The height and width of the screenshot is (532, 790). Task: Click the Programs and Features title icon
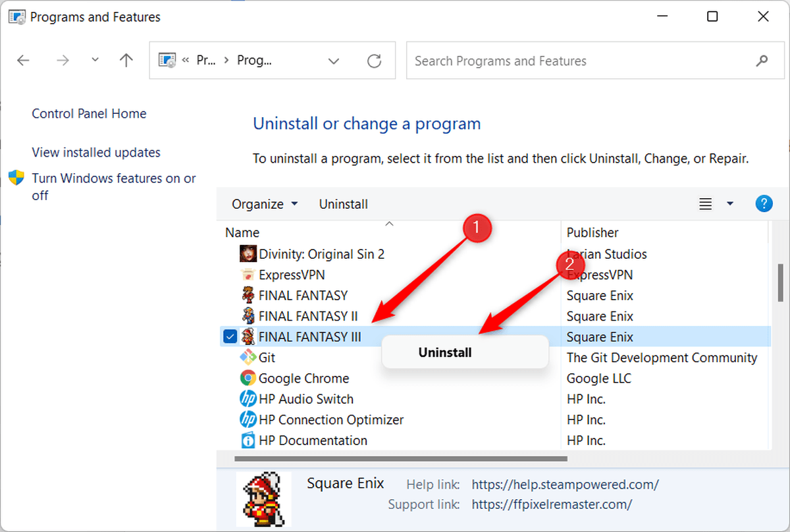point(17,17)
